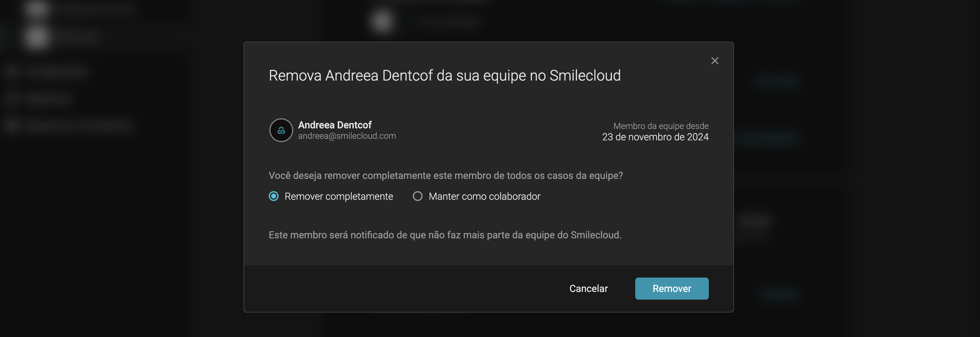
Task: Click the andreea@smilecloud.com email address
Action: [x=347, y=136]
